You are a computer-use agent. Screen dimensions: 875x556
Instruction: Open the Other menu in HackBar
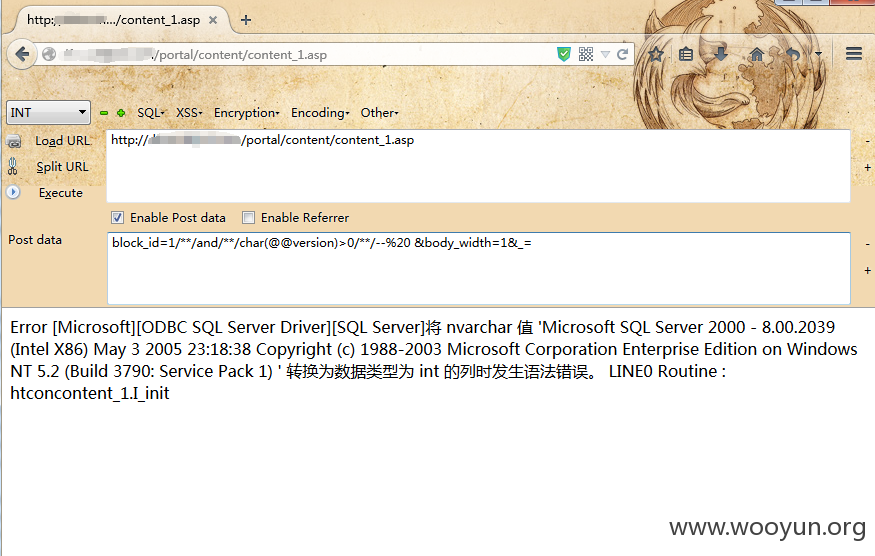379,113
